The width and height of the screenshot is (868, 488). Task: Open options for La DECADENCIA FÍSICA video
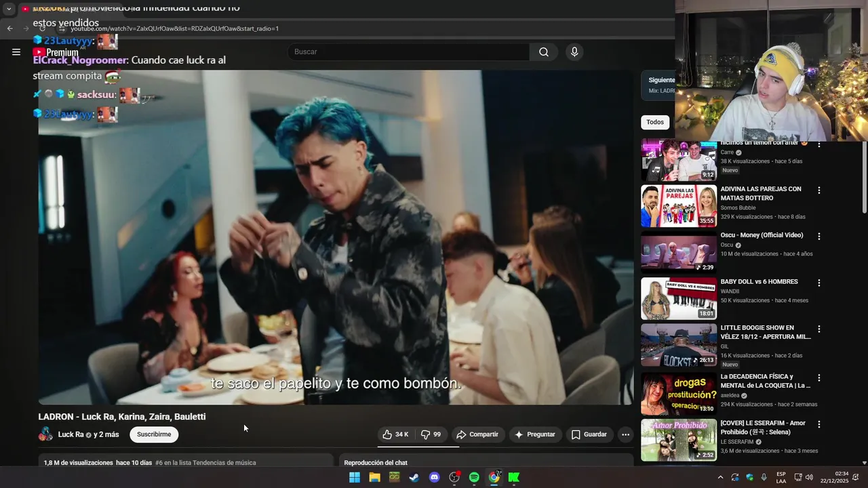[x=818, y=378]
